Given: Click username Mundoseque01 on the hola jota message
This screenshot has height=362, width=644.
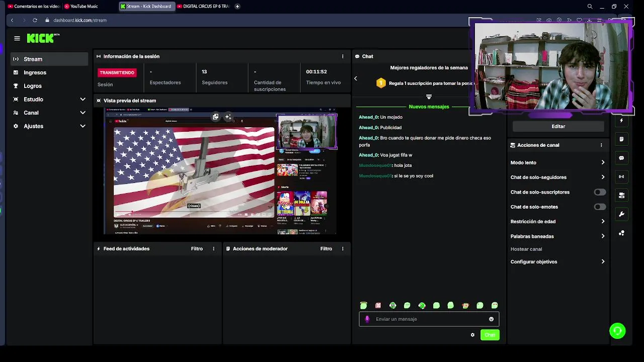Looking at the screenshot, I should click(x=375, y=165).
